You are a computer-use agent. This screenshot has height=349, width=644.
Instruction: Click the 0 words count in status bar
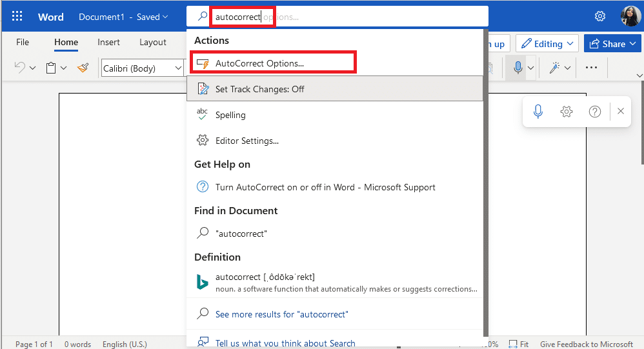(77, 344)
